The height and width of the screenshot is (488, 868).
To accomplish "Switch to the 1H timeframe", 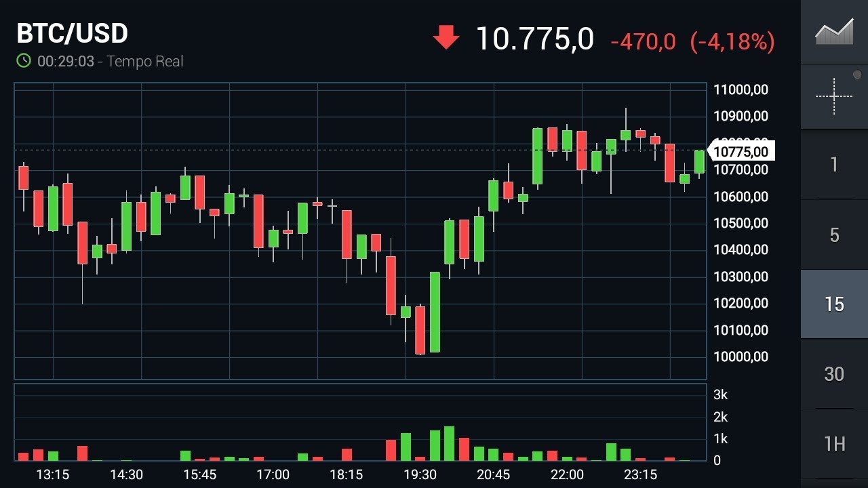I will 834,444.
